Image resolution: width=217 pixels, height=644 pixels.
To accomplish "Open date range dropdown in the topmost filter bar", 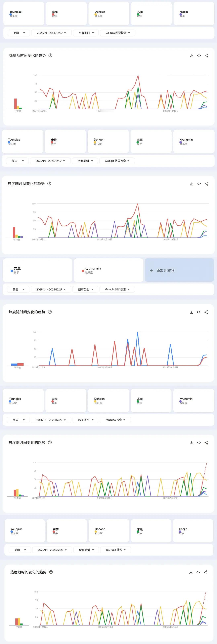I will pos(51,33).
